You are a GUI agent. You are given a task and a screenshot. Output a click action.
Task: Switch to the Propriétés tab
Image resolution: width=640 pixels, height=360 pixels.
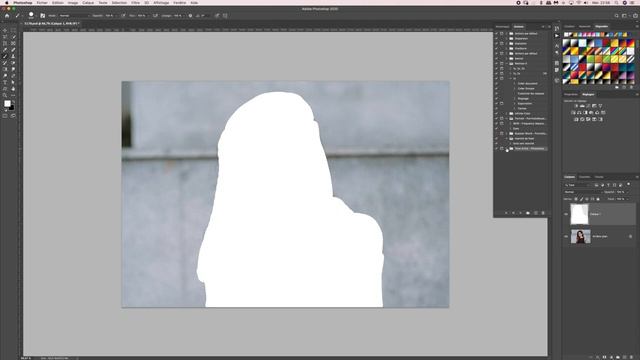point(571,94)
